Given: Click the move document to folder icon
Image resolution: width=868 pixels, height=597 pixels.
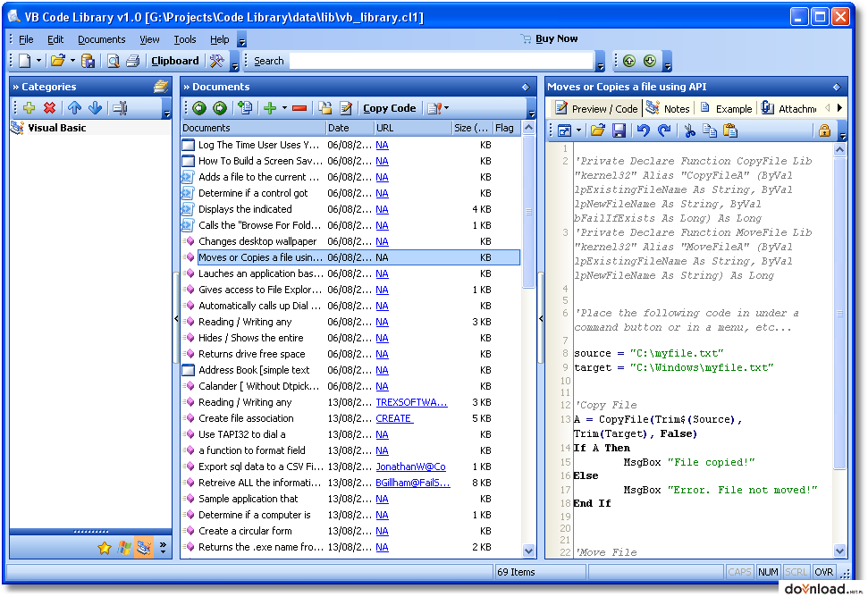Looking at the screenshot, I should (325, 108).
